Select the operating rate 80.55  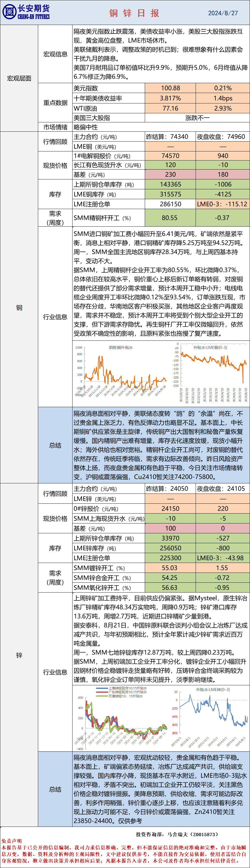coord(170,218)
